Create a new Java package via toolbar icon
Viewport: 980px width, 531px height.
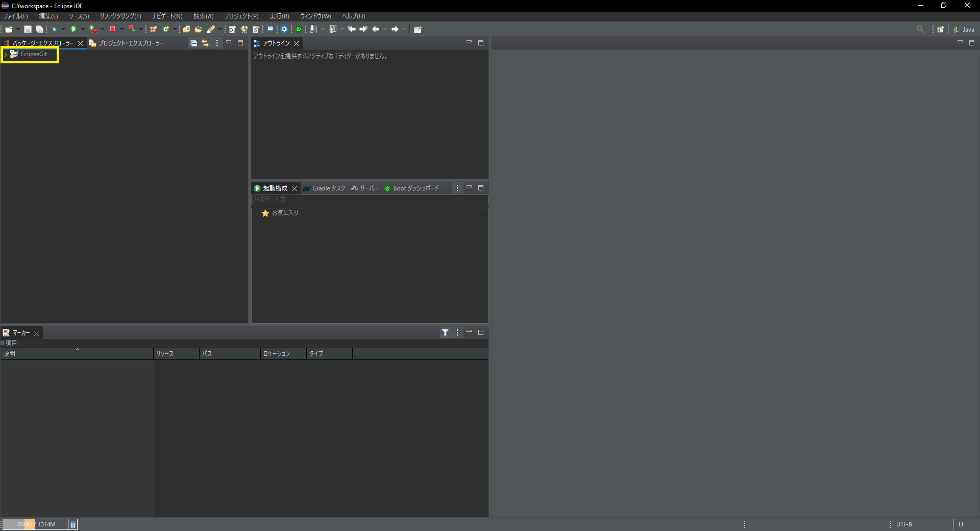click(x=153, y=29)
